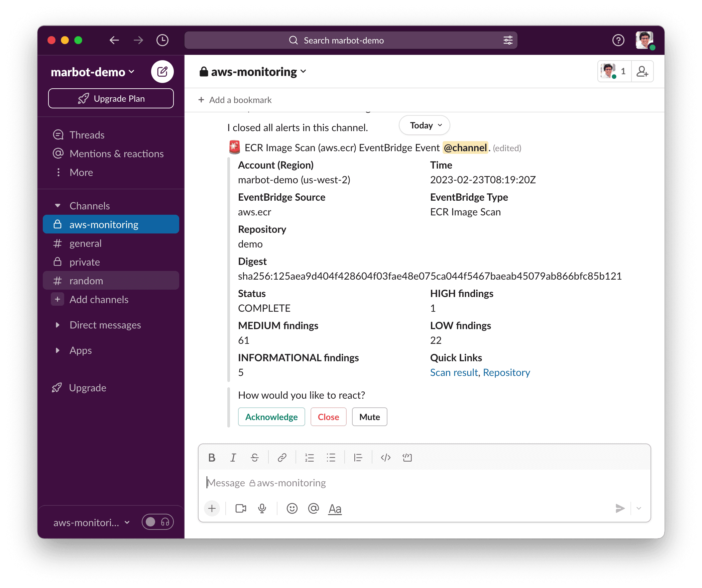The image size is (702, 588).
Task: Open attachments plus button in composer
Action: click(212, 509)
